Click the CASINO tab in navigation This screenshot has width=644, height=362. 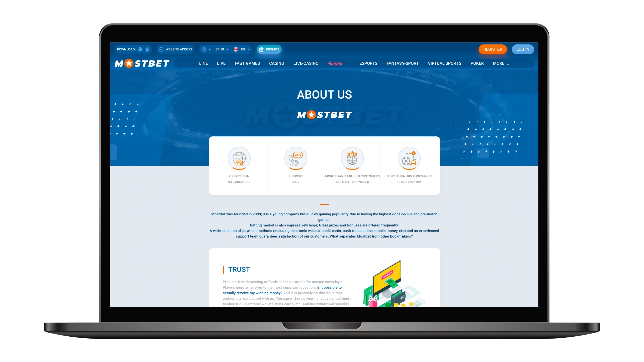click(x=276, y=63)
